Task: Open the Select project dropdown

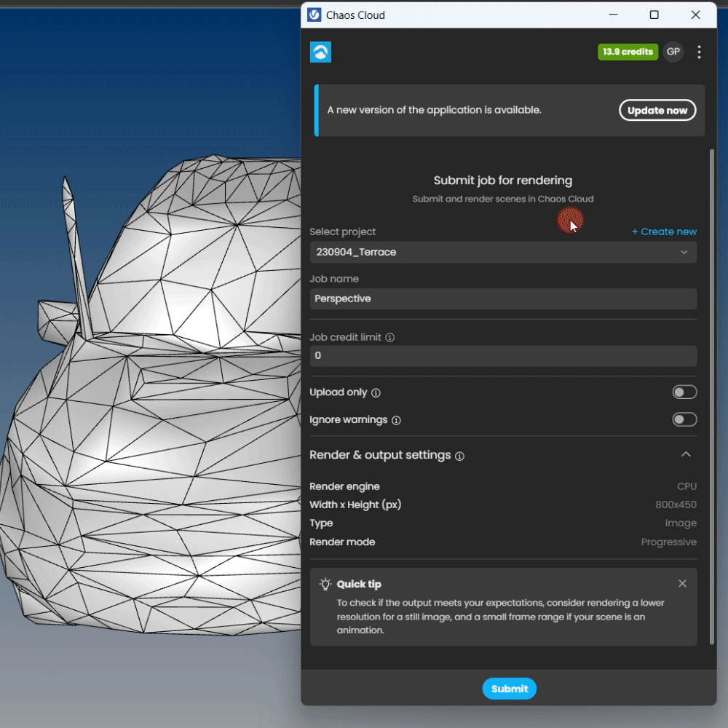Action: pos(503,252)
